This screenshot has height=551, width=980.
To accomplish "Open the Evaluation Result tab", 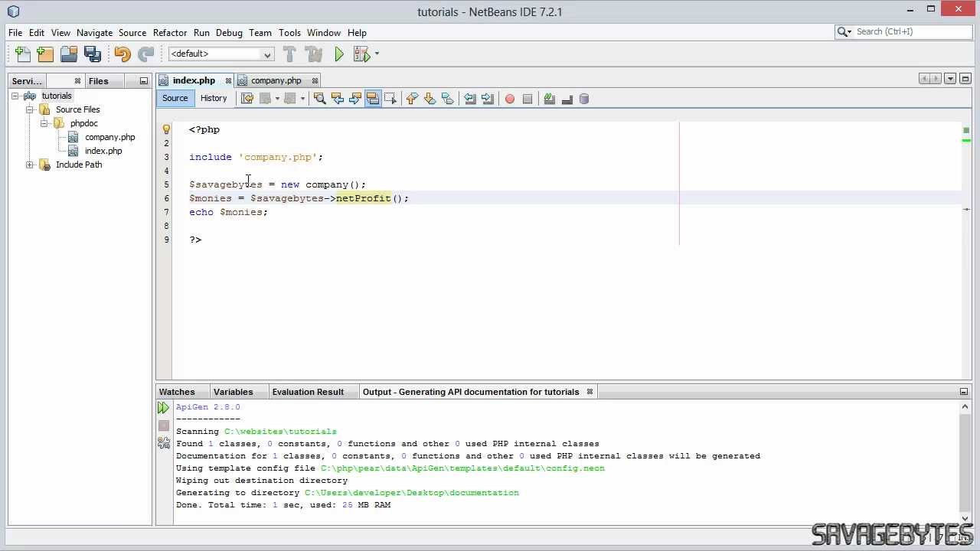I will (308, 392).
